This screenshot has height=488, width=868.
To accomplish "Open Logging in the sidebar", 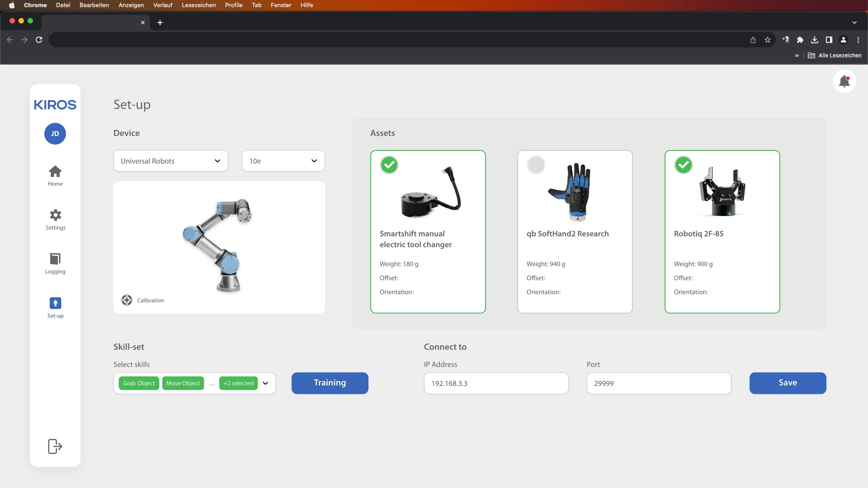I will pyautogui.click(x=55, y=263).
